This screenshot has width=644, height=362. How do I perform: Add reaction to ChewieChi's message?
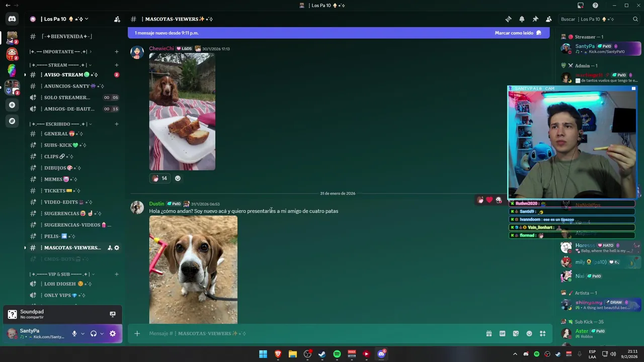[x=178, y=178]
